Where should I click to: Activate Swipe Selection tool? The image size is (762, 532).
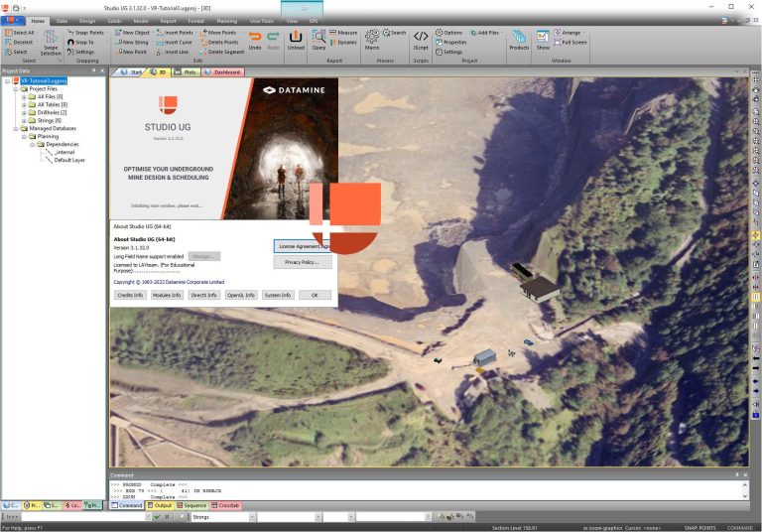[51, 43]
